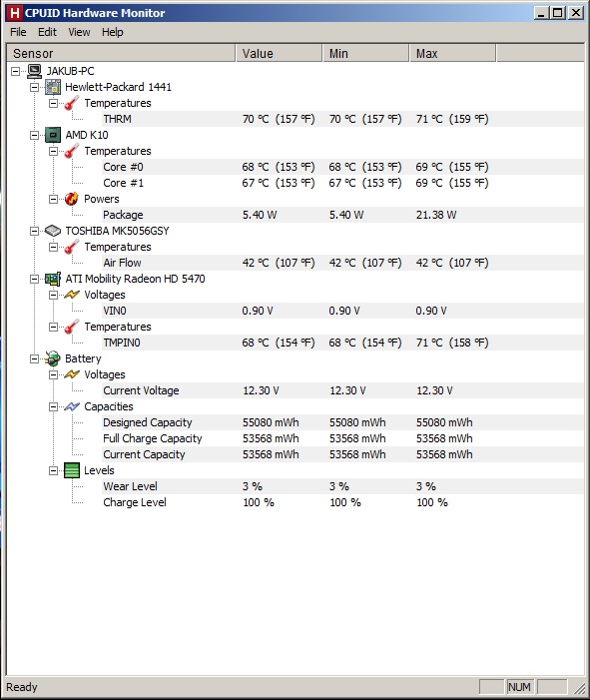Click the Max column header
The width and height of the screenshot is (590, 700).
click(452, 54)
